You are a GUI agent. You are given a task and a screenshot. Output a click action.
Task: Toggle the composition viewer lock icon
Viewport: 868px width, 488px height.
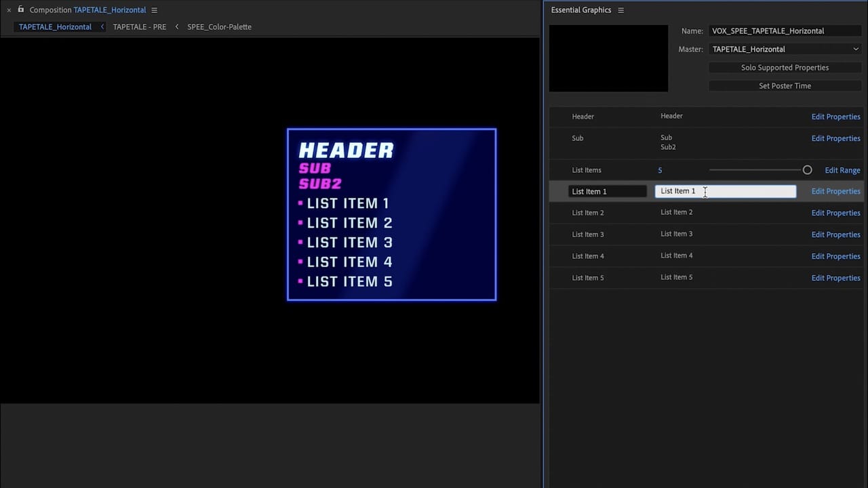(21, 9)
